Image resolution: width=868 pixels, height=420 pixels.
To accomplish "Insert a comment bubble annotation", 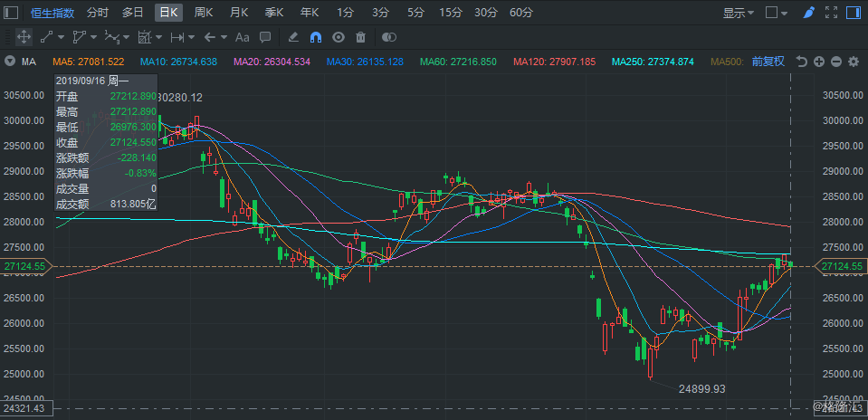I will point(265,37).
